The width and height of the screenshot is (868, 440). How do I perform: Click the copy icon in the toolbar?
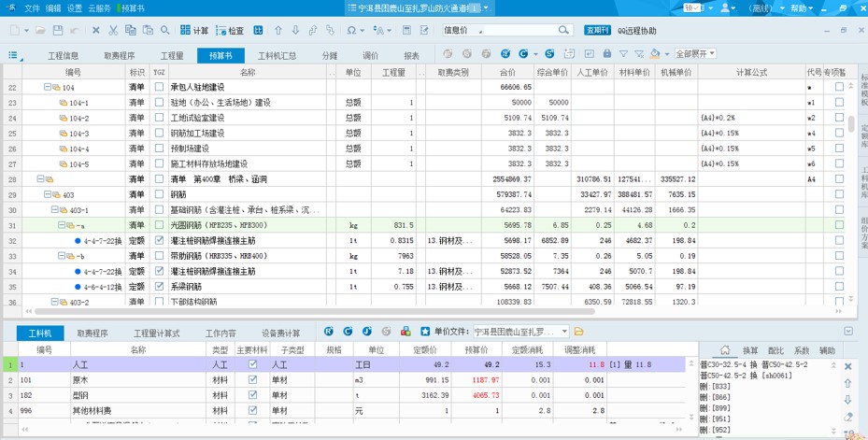[x=130, y=31]
